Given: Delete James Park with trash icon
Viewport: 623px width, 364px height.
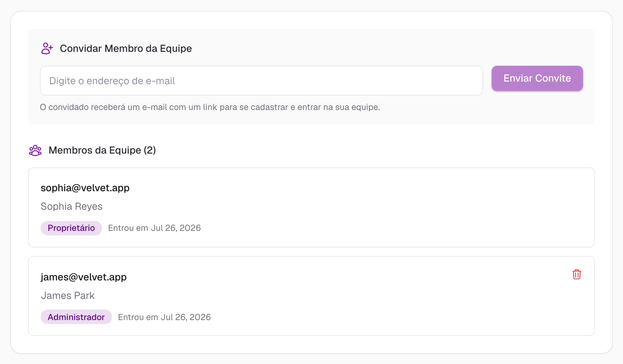Looking at the screenshot, I should 577,274.
